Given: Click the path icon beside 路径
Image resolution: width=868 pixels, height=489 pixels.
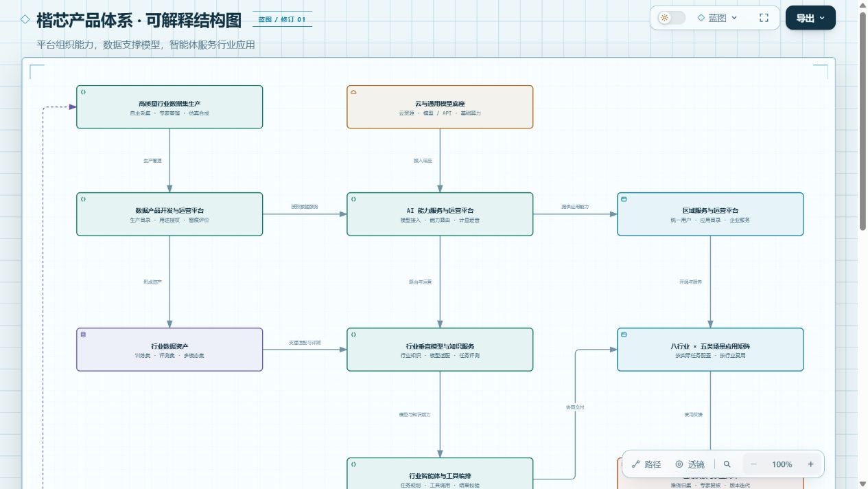Looking at the screenshot, I should pos(635,464).
